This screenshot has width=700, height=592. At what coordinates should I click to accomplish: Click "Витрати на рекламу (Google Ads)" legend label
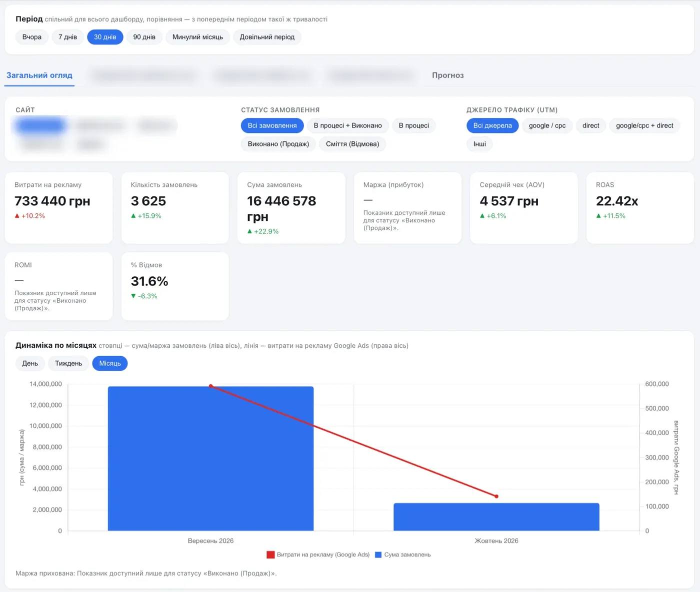coord(323,555)
